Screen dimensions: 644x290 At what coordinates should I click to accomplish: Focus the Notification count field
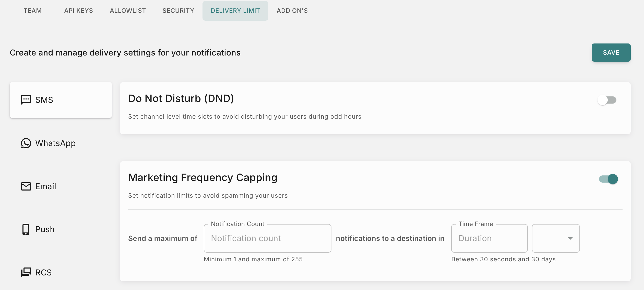[x=267, y=238]
